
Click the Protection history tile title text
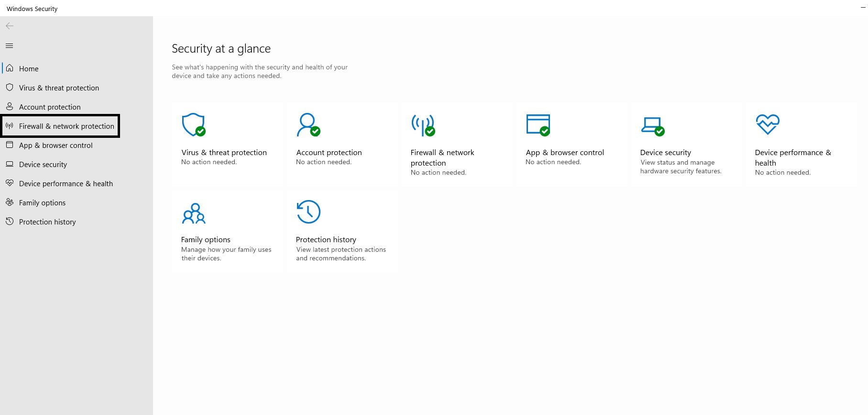326,239
